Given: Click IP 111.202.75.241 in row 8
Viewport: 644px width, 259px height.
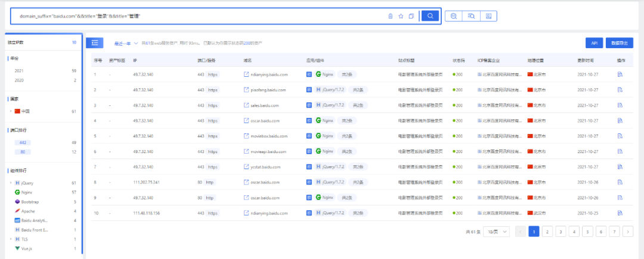Looking at the screenshot, I should click(x=146, y=182).
